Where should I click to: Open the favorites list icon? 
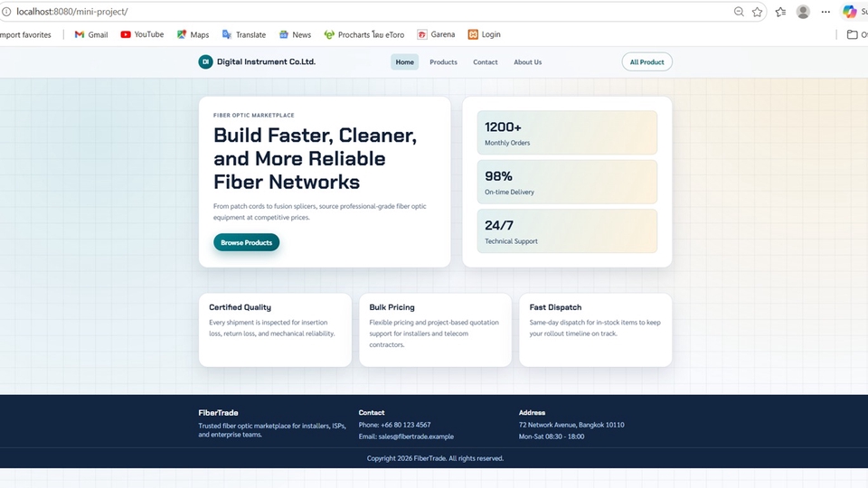pyautogui.click(x=780, y=12)
